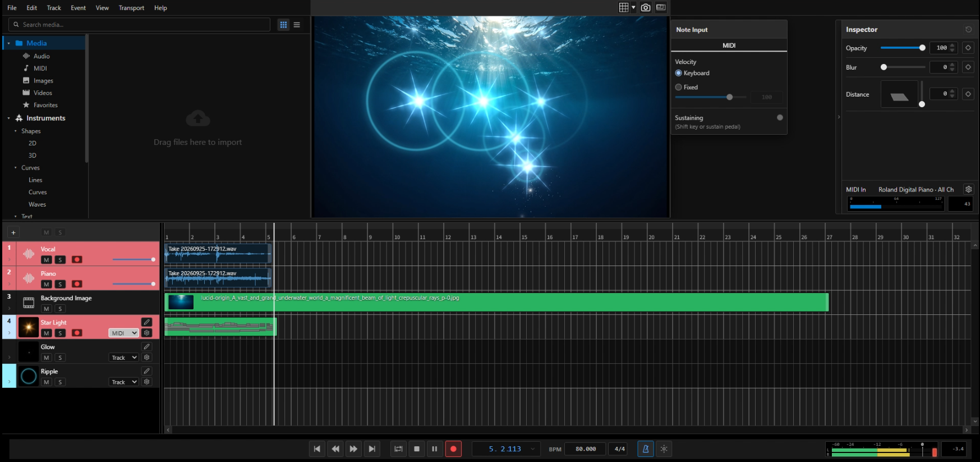Open the Edit menu

(32, 8)
